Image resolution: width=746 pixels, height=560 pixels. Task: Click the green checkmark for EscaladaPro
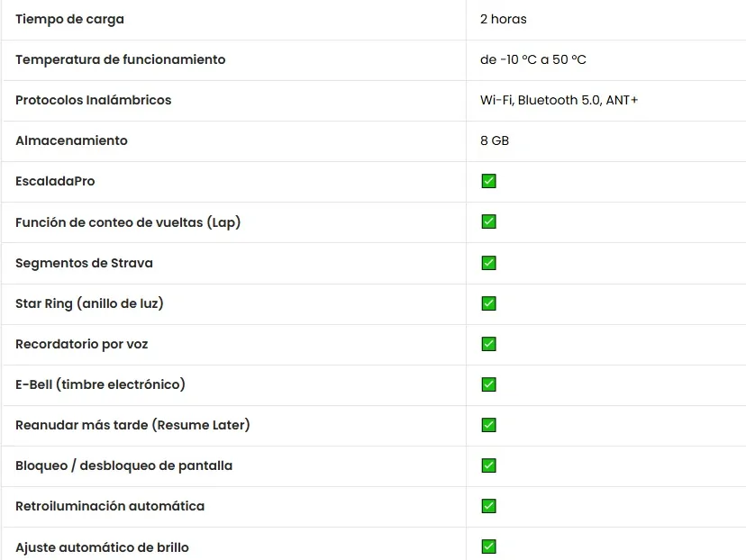click(x=488, y=181)
